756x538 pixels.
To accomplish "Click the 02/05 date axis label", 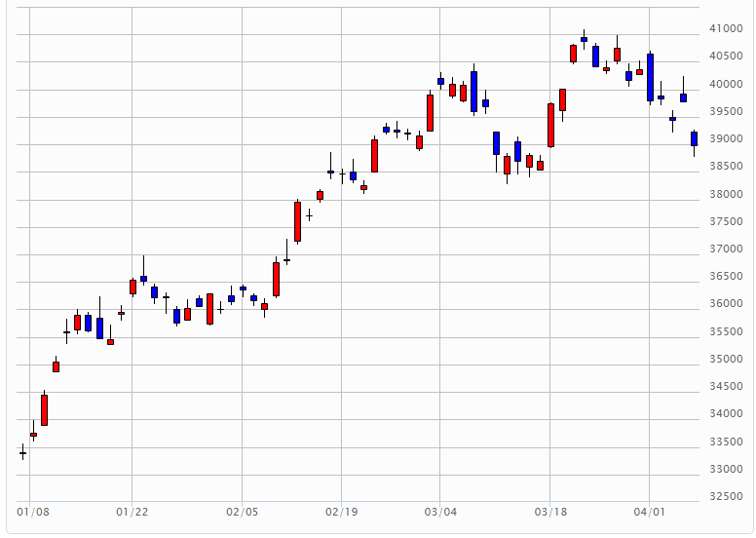I will 242,511.
